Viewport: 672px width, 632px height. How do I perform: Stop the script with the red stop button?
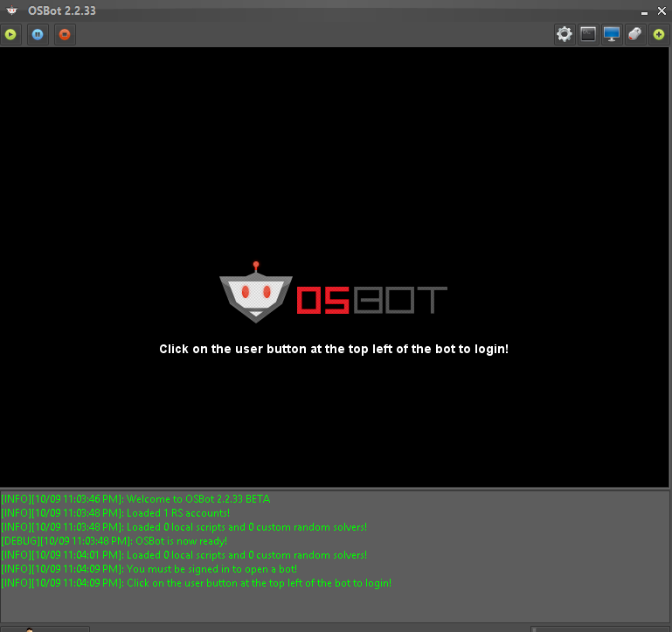click(x=65, y=34)
